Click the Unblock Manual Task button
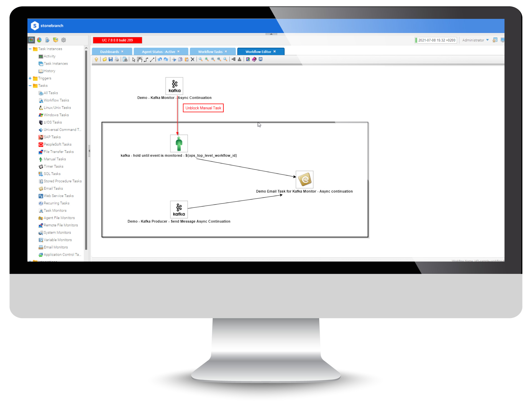The height and width of the screenshot is (409, 532). click(204, 108)
